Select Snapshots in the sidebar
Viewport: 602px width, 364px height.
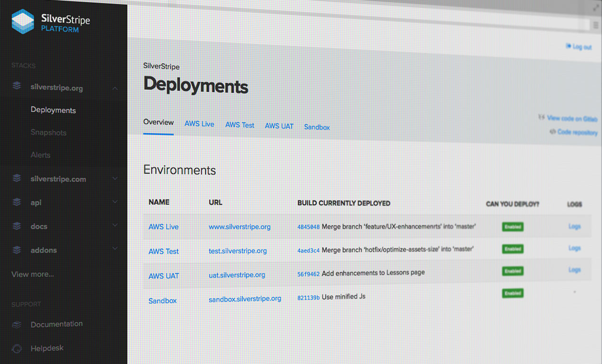(48, 132)
